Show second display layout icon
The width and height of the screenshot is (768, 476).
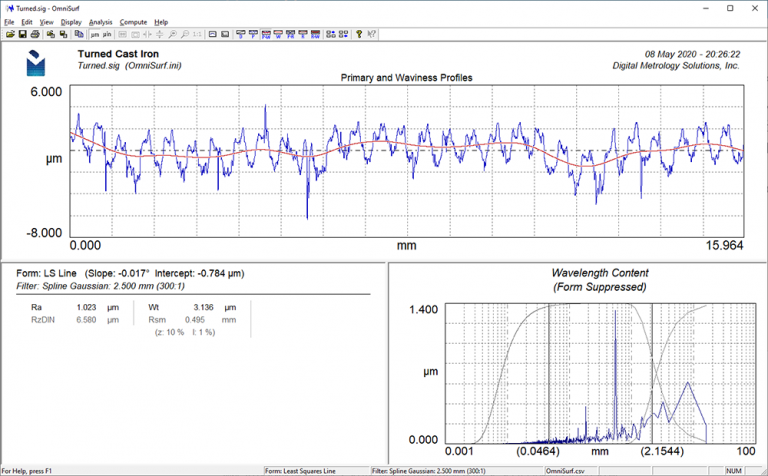point(225,34)
